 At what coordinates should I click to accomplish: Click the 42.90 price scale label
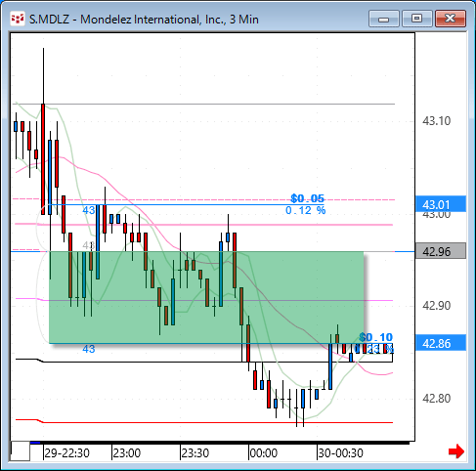tap(436, 306)
